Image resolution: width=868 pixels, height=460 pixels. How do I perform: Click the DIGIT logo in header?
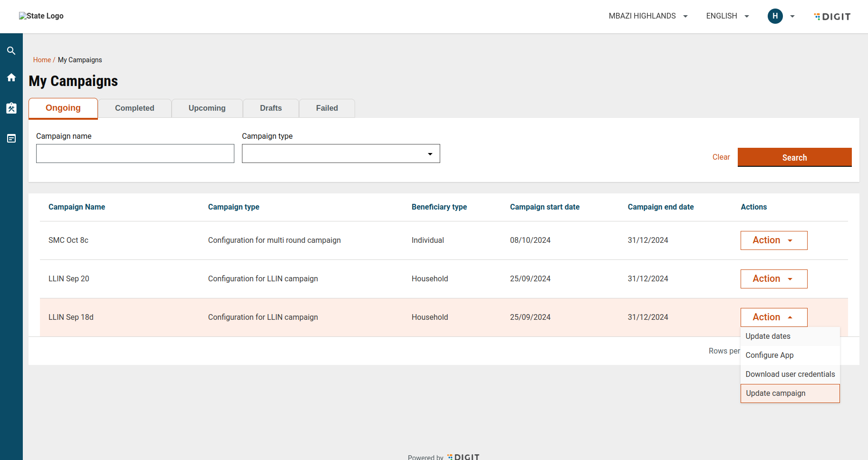click(x=832, y=17)
